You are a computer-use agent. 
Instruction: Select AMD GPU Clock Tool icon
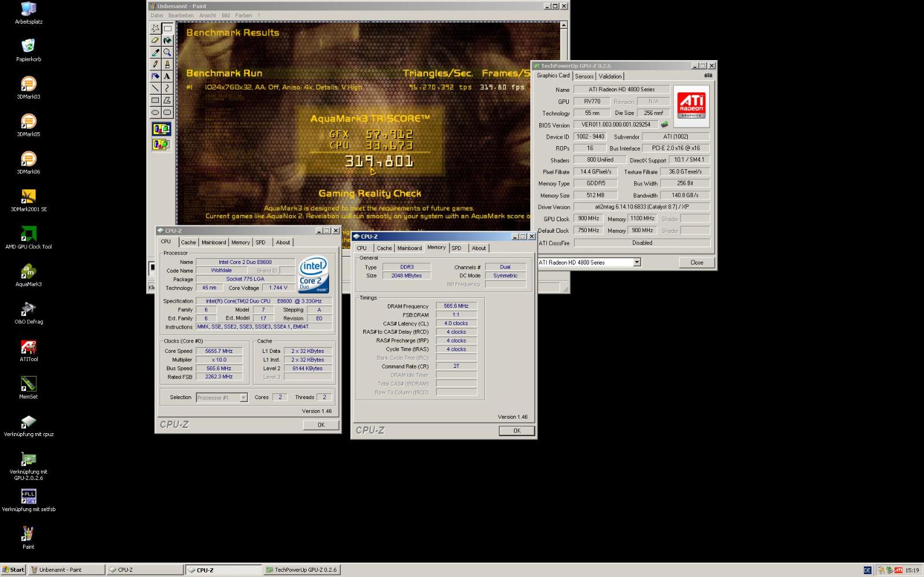coord(28,238)
